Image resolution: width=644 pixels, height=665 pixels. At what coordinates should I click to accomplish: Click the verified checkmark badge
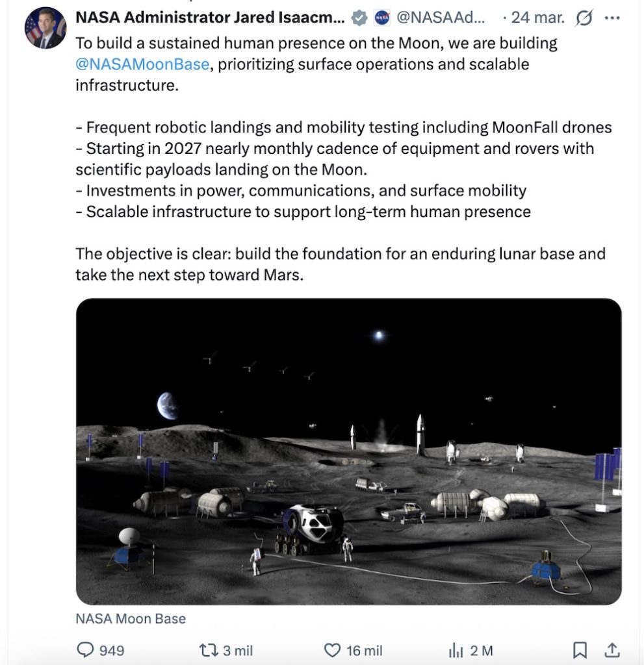359,18
